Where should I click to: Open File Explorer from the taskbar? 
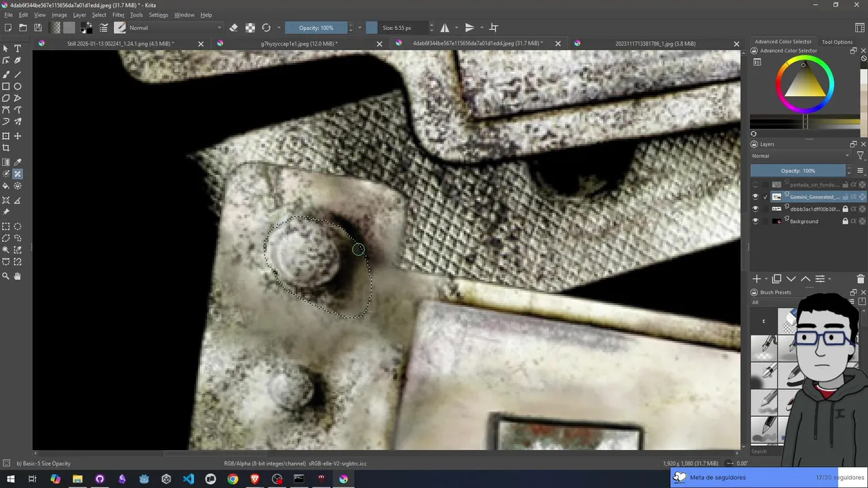pos(77,479)
